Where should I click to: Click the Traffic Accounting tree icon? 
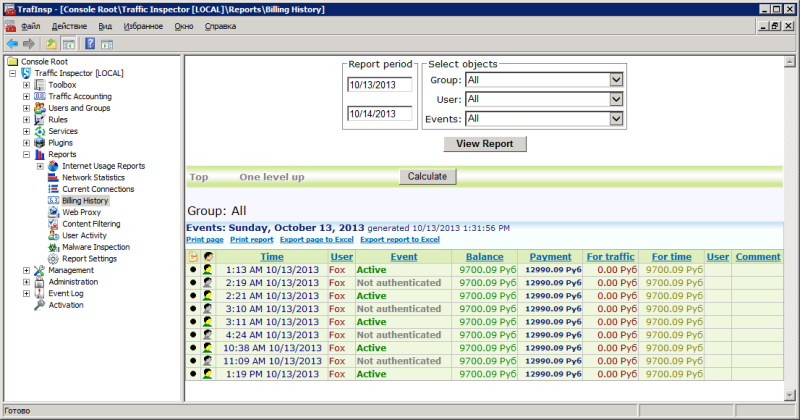pyautogui.click(x=39, y=96)
